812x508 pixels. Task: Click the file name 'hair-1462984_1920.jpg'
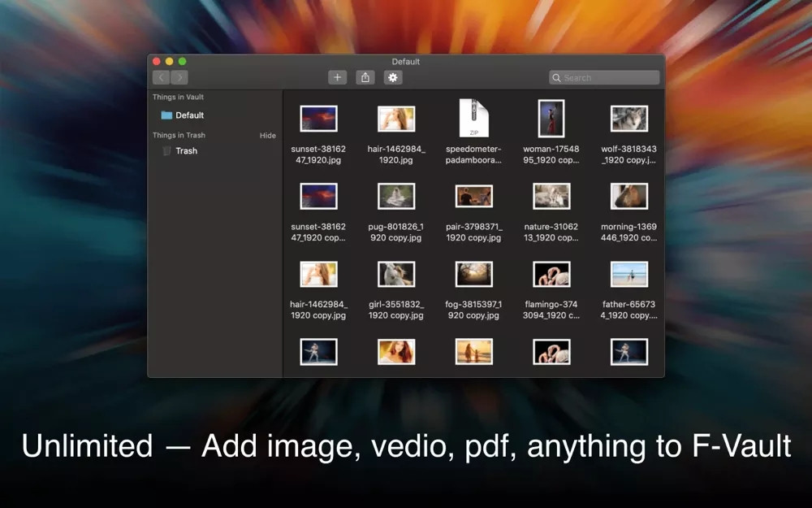396,154
